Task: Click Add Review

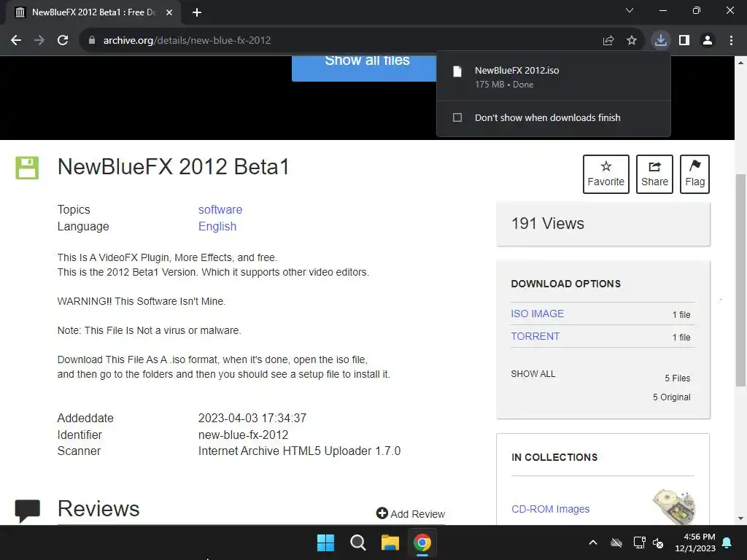Action: point(411,514)
